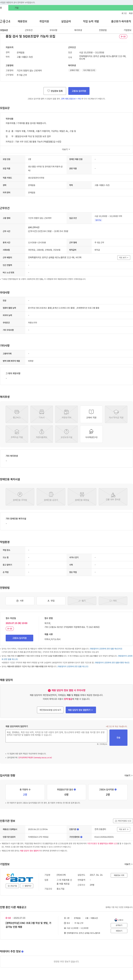This screenshot has height=980, width=133.
Task: Click the D-22 badge in title
Action: pos(123,37)
